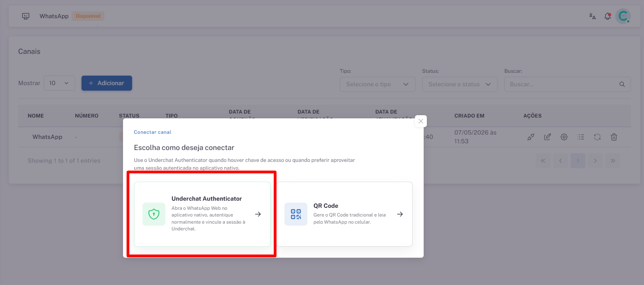
Task: Click the edit pencil icon for WhatsApp row
Action: [x=547, y=137]
